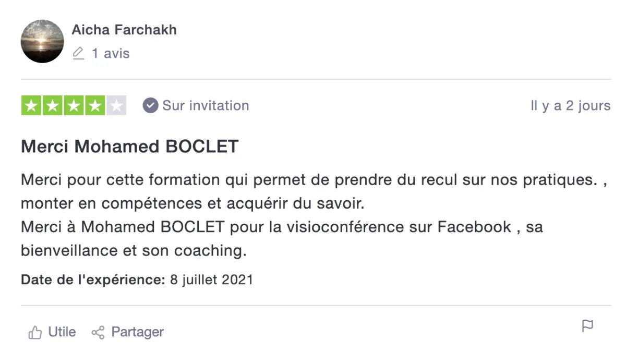Click the share icon next to Partager
Screen dimensions: 626x364
coord(98,332)
